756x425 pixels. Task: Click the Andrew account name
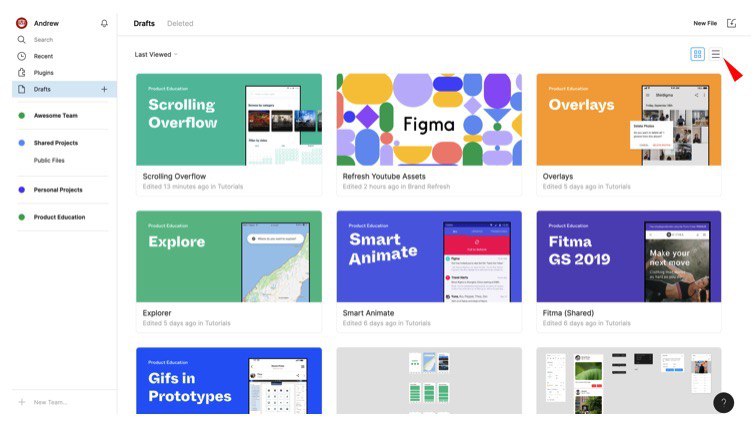(x=46, y=23)
